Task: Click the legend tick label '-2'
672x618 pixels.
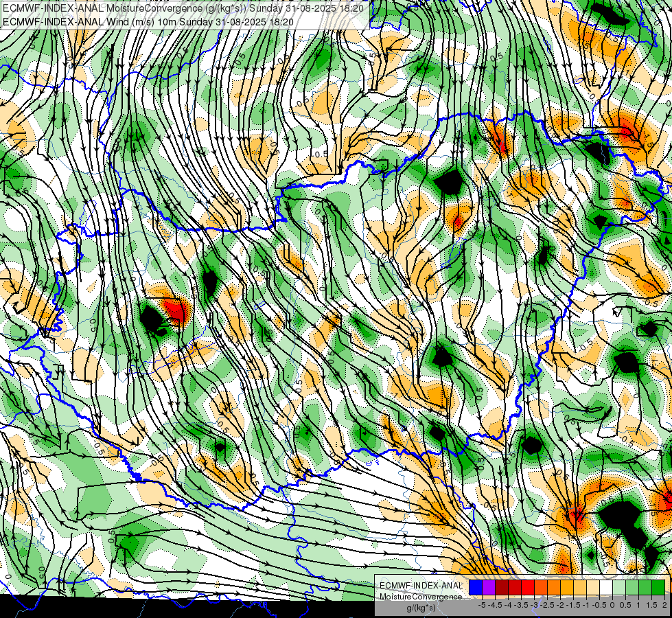Action: pos(560,605)
